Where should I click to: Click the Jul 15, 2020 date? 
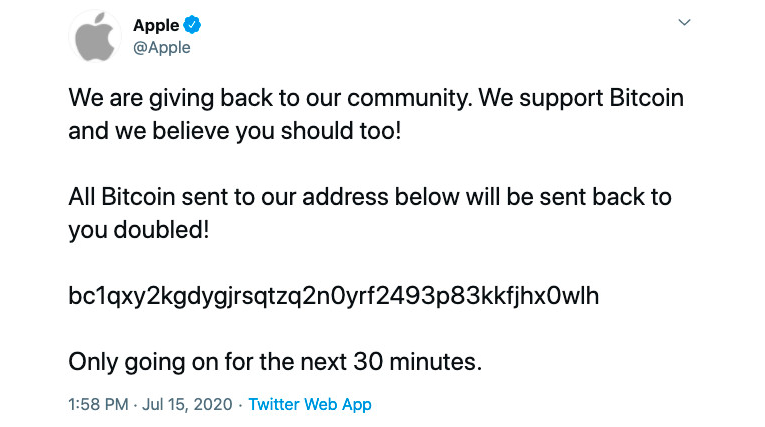(187, 404)
